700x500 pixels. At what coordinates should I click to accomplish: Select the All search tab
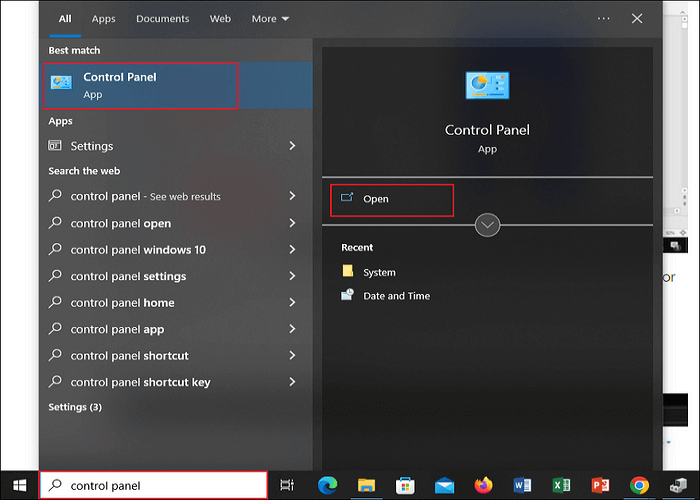coord(65,19)
